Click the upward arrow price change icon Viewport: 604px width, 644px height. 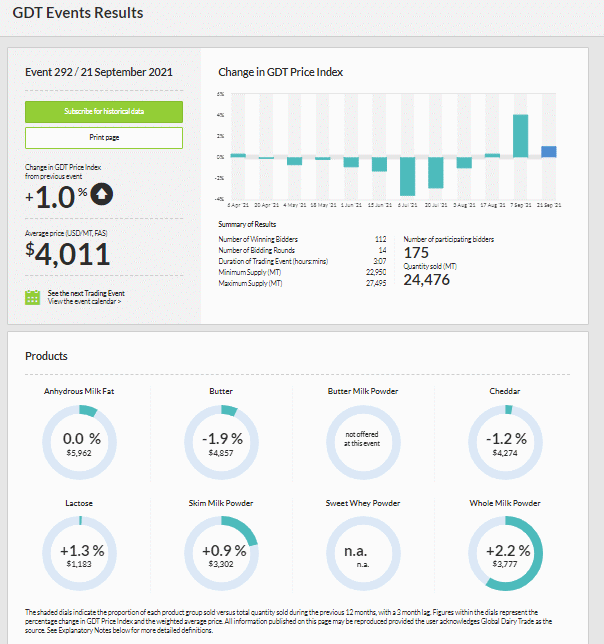coord(101,194)
